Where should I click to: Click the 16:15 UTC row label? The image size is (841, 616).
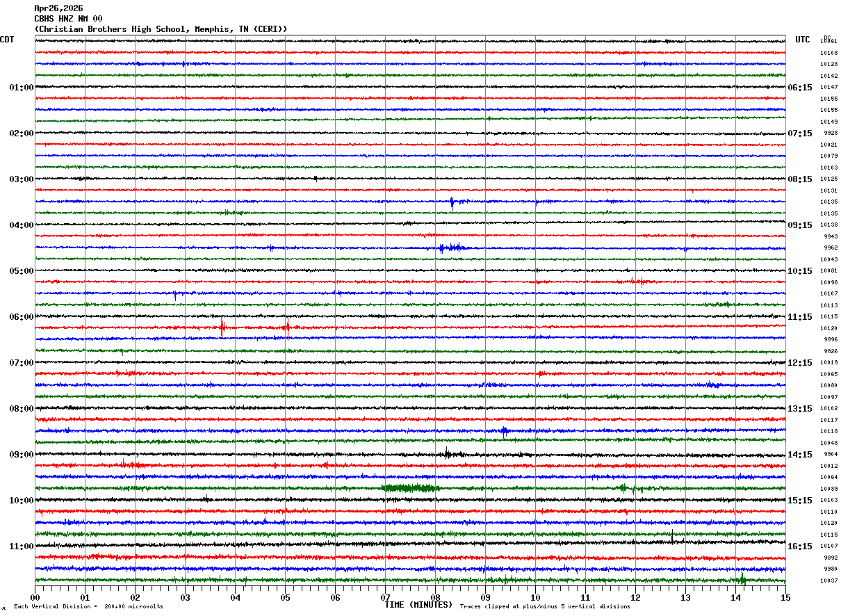tap(800, 546)
